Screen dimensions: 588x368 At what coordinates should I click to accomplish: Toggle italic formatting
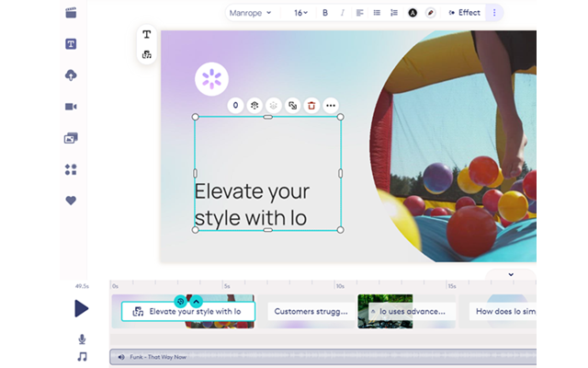[343, 13]
